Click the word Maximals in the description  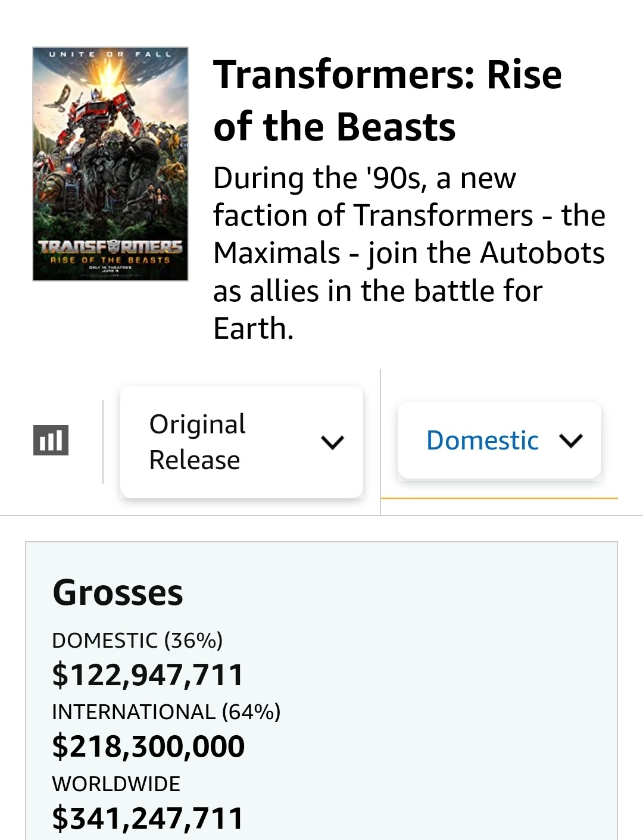coord(276,253)
